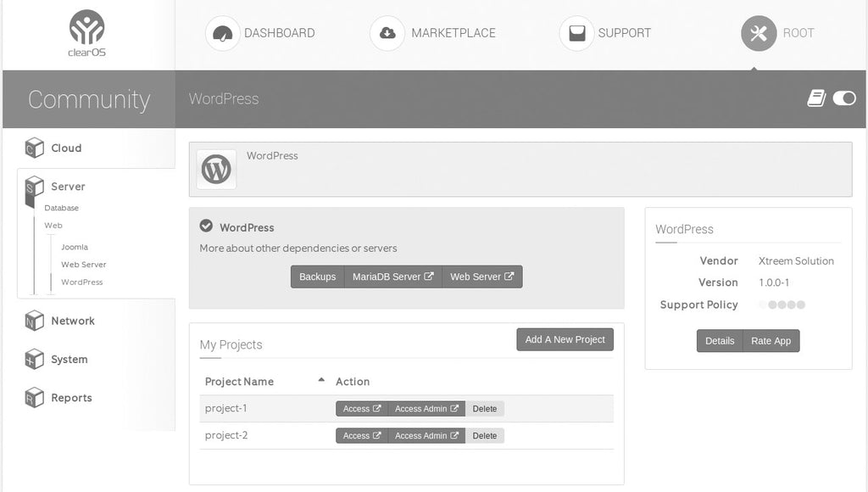This screenshot has width=868, height=492.
Task: Expand the System menu label
Action: pos(70,359)
